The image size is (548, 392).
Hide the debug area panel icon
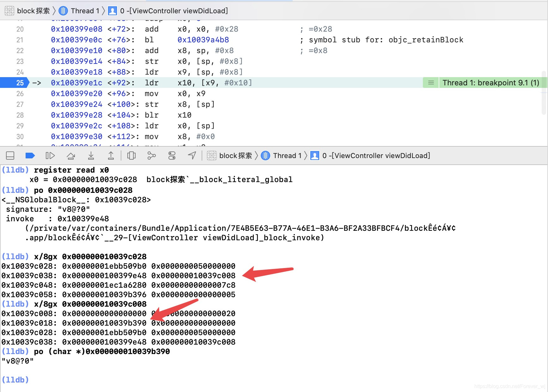(10, 156)
